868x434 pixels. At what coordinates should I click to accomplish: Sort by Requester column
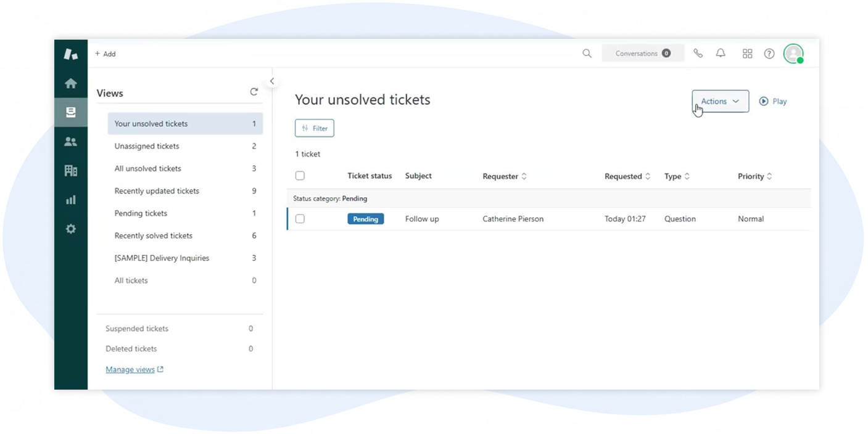[505, 176]
